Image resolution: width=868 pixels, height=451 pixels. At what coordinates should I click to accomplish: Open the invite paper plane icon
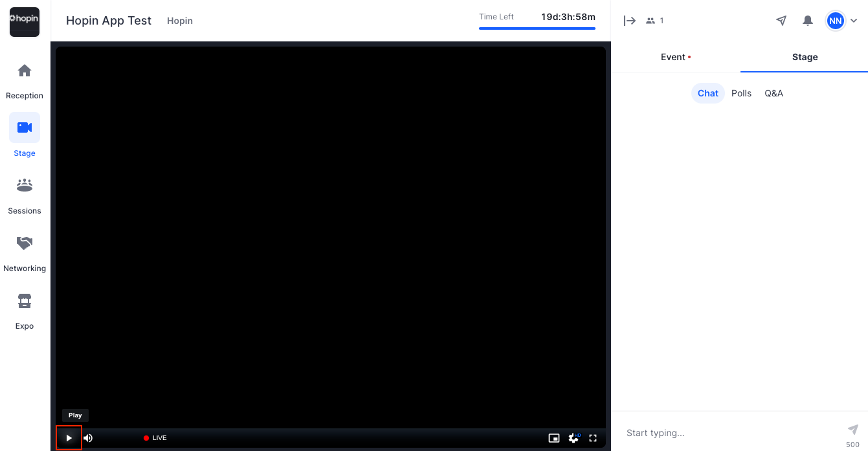[x=781, y=21]
